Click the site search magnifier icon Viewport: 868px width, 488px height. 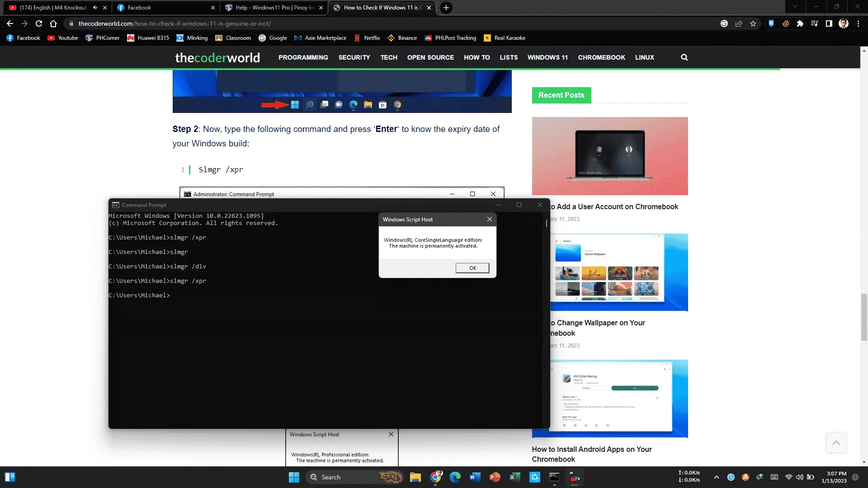tap(684, 57)
